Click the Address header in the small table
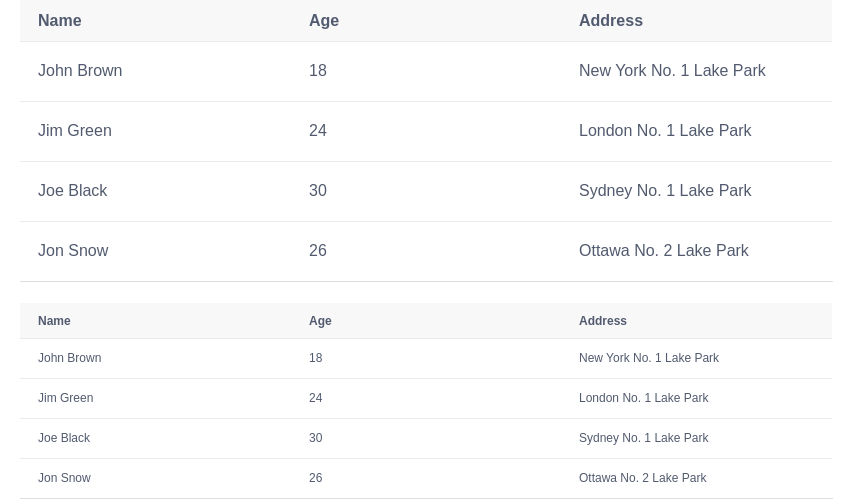 pos(602,321)
